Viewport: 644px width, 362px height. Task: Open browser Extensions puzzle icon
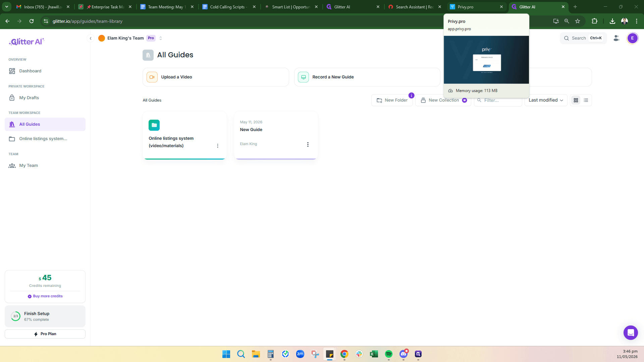pyautogui.click(x=594, y=21)
